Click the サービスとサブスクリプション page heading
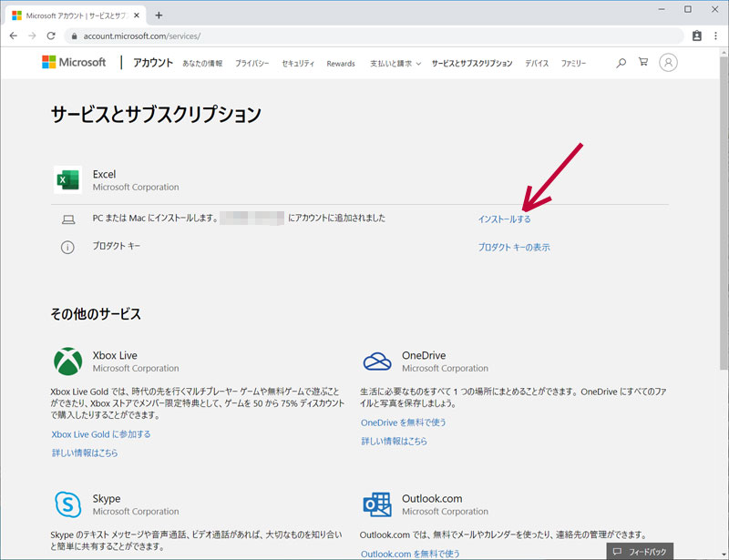The image size is (729, 560). click(x=156, y=115)
